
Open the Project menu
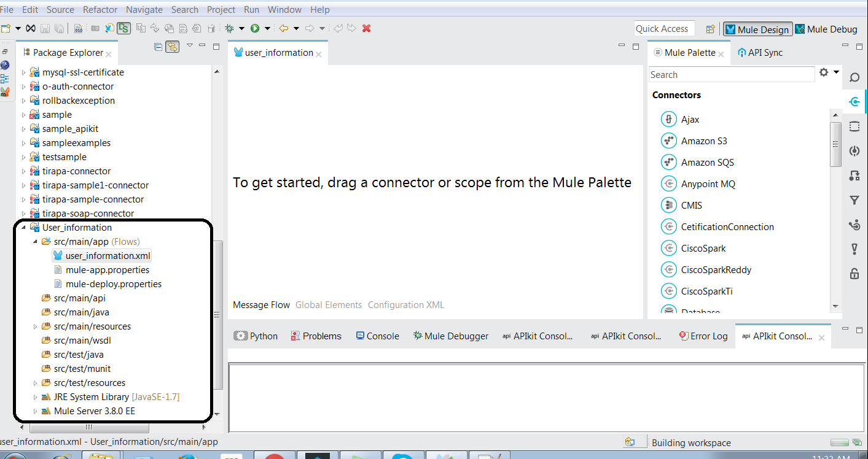pyautogui.click(x=221, y=10)
